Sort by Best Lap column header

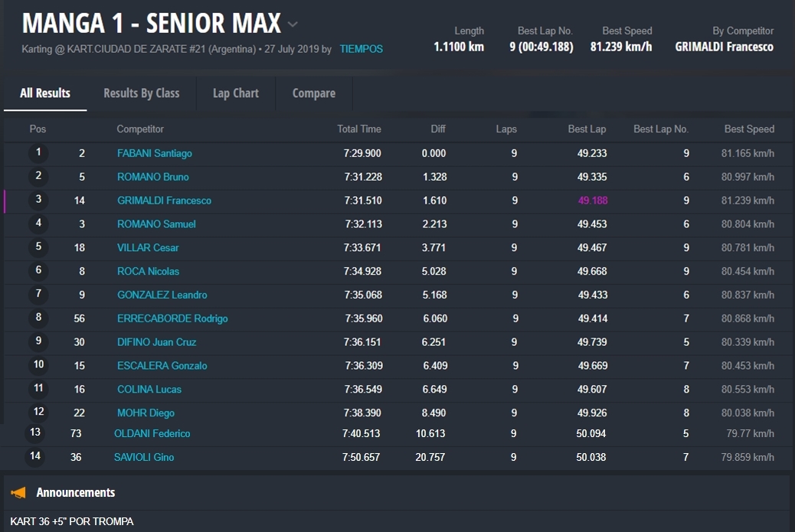(x=587, y=129)
